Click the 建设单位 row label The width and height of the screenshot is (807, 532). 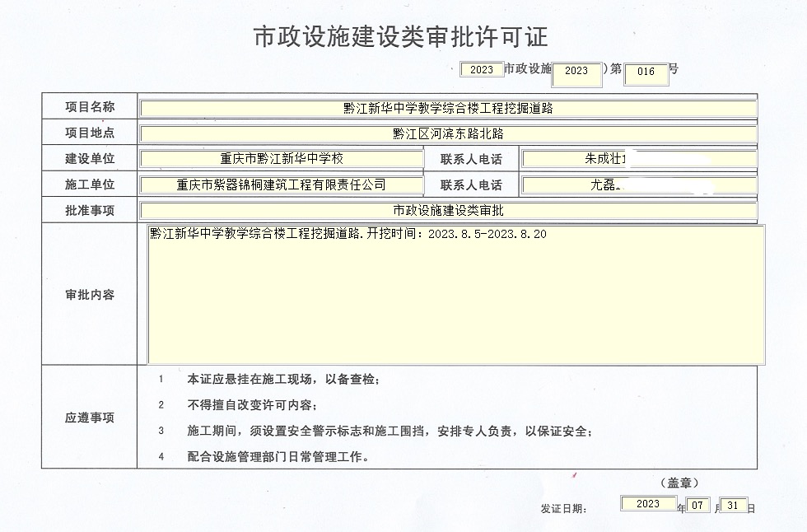[90, 158]
